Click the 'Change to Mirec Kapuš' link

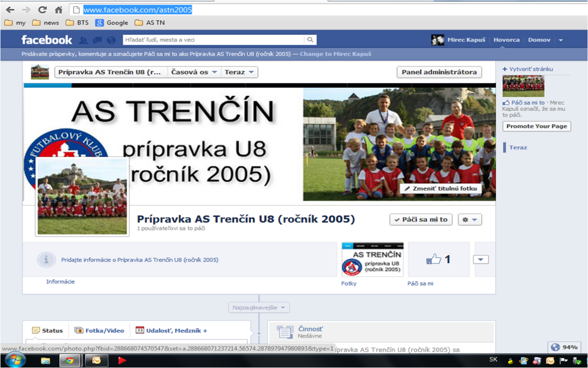coord(335,54)
